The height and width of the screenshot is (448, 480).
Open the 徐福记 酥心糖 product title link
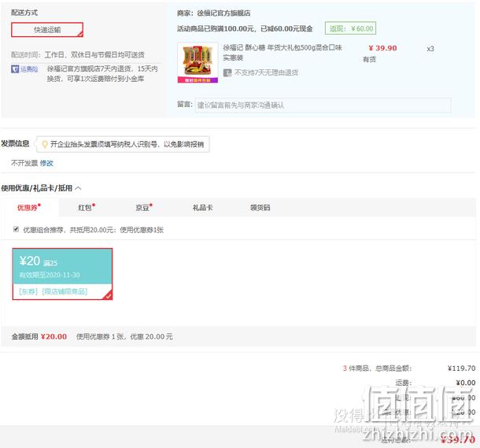click(x=282, y=53)
